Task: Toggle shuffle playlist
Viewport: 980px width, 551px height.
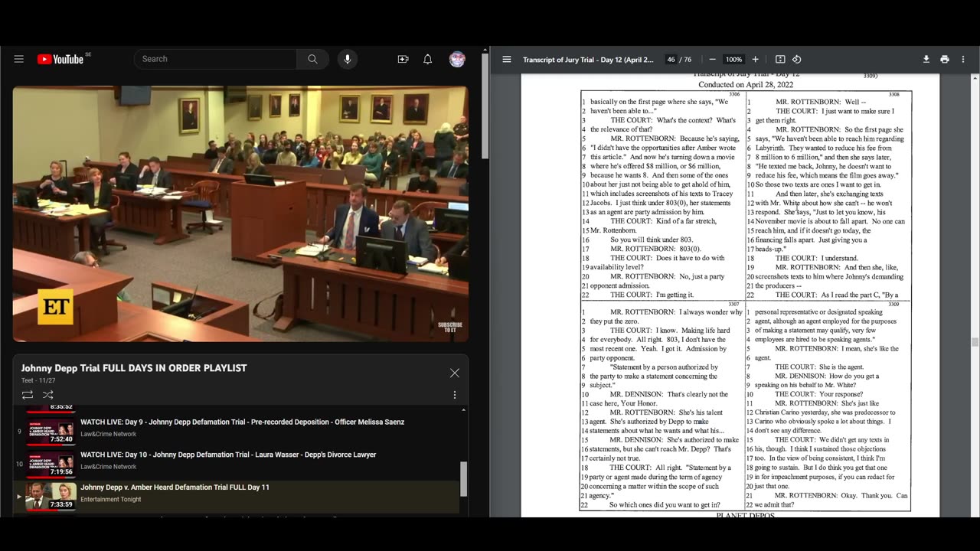Action: (x=47, y=395)
